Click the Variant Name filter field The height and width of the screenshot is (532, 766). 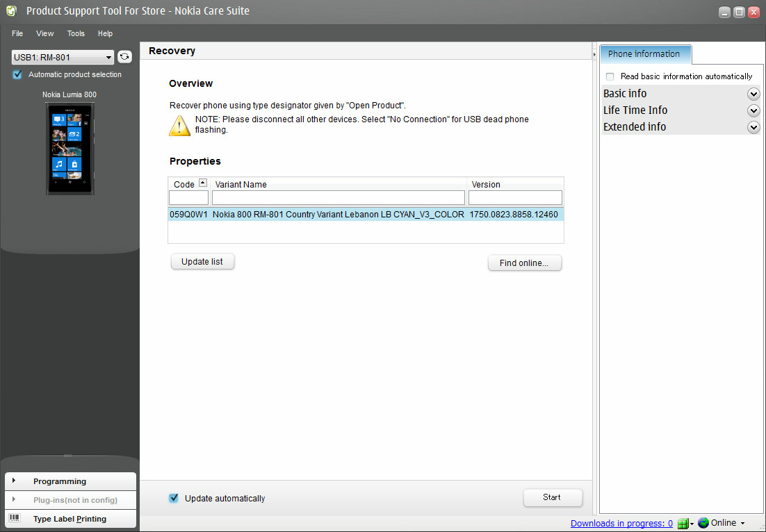[338, 198]
